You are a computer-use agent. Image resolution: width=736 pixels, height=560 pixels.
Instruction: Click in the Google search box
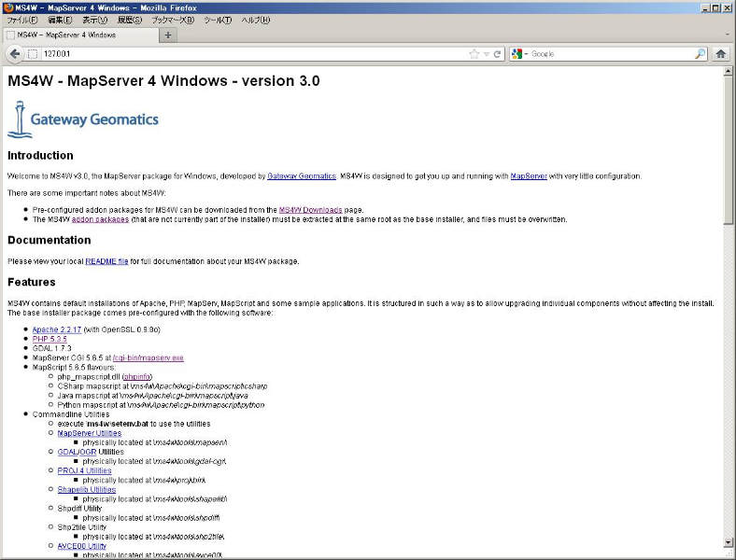607,54
